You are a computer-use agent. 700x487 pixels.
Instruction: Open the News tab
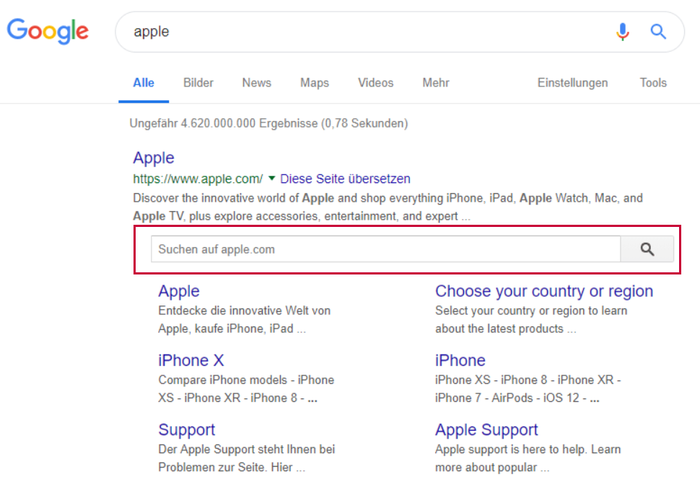point(257,83)
